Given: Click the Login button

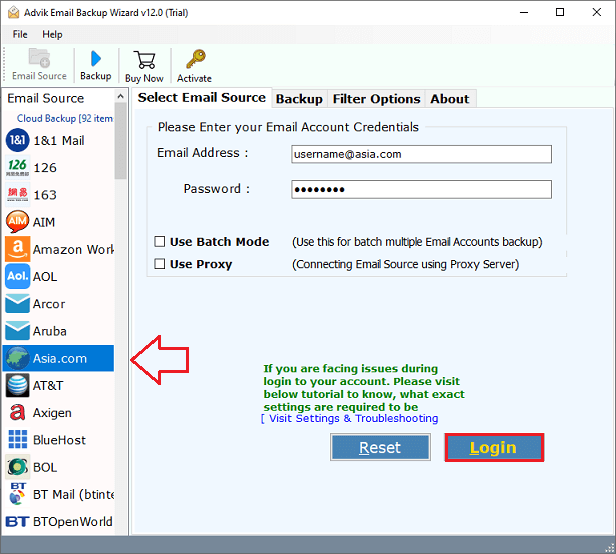Looking at the screenshot, I should [x=494, y=448].
